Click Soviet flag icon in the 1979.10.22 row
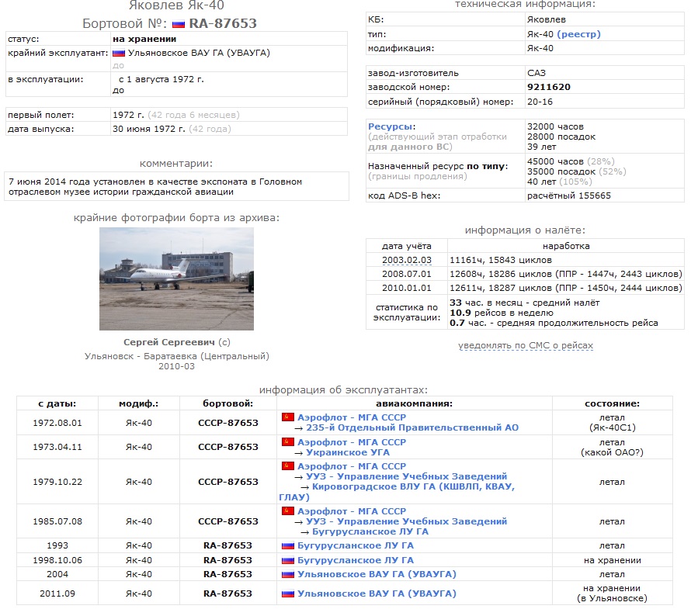691x616 pixels. (x=287, y=466)
